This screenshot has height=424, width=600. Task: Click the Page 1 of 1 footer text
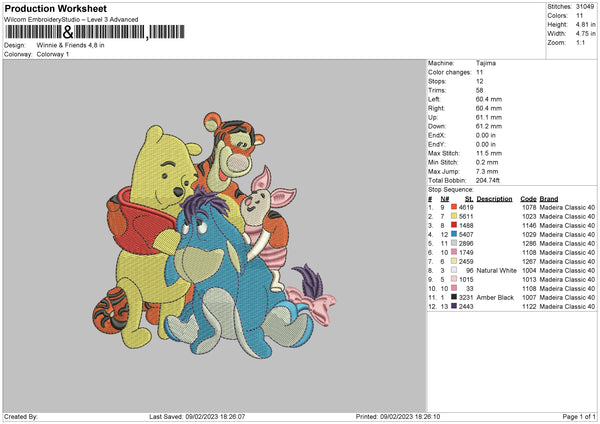coord(572,417)
